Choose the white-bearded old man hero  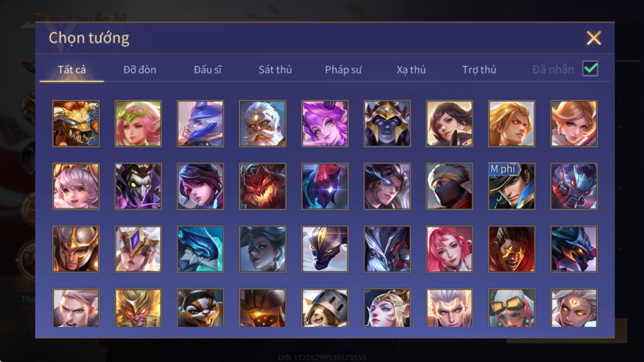(x=263, y=124)
